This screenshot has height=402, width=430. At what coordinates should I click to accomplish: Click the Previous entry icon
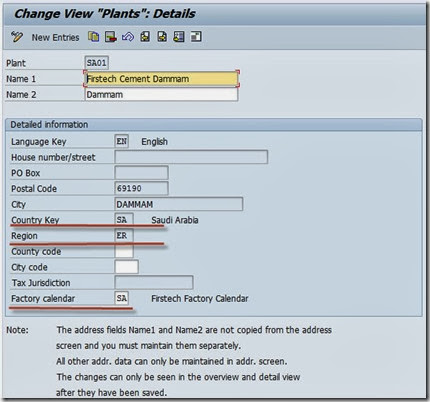145,36
